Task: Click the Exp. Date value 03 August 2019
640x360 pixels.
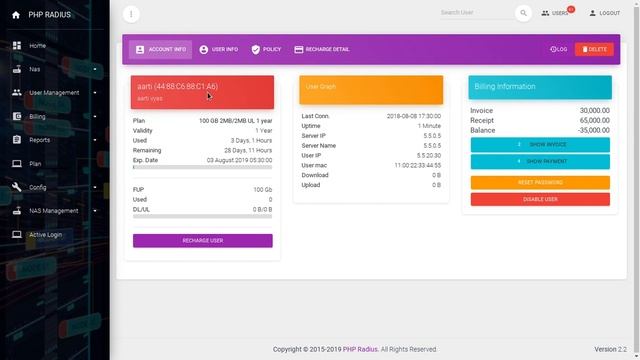Action: point(239,160)
